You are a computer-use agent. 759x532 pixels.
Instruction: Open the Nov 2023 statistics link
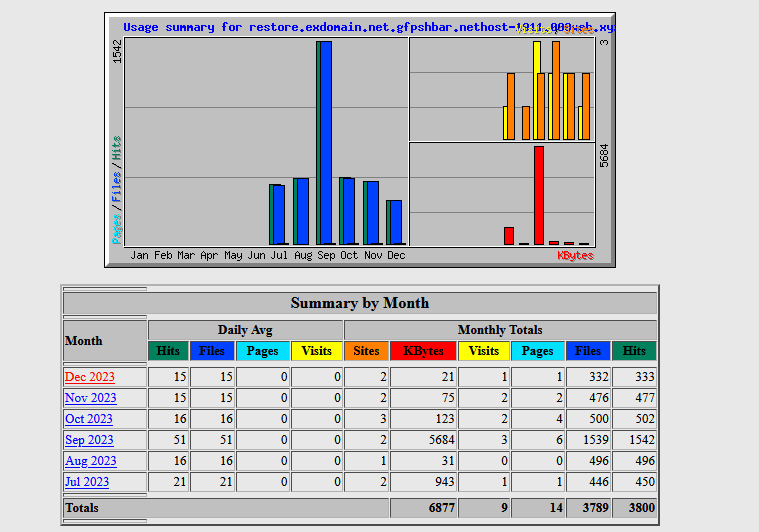(x=89, y=398)
